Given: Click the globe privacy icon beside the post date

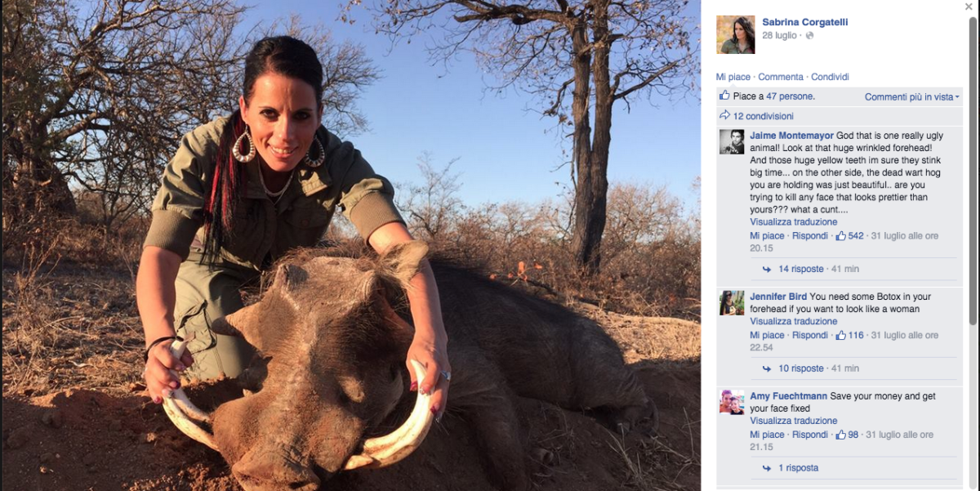Looking at the screenshot, I should coord(808,36).
